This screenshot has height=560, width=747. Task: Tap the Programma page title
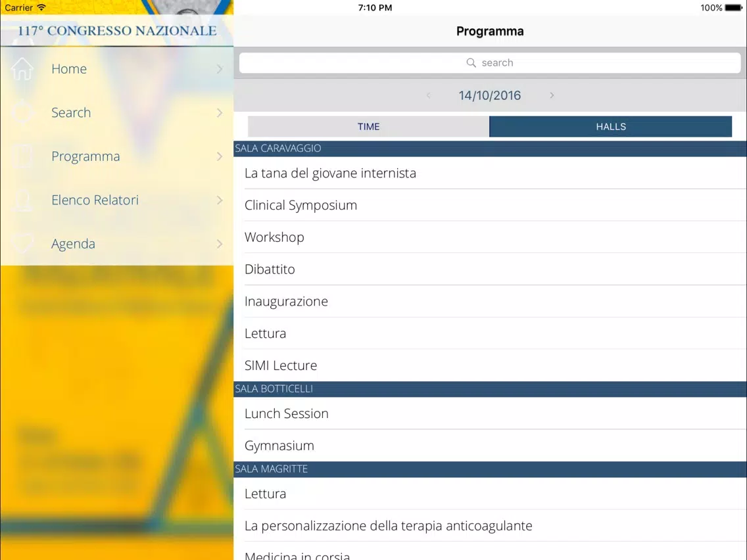coord(490,32)
